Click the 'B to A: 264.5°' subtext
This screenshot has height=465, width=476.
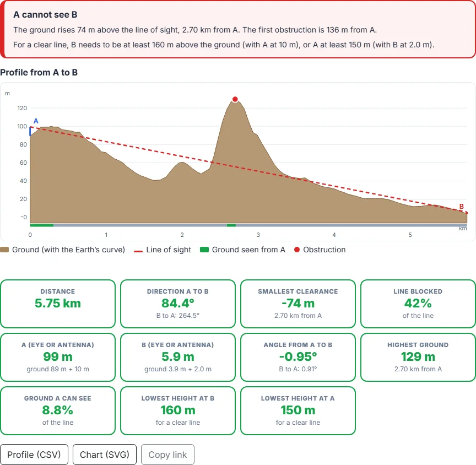tap(178, 316)
